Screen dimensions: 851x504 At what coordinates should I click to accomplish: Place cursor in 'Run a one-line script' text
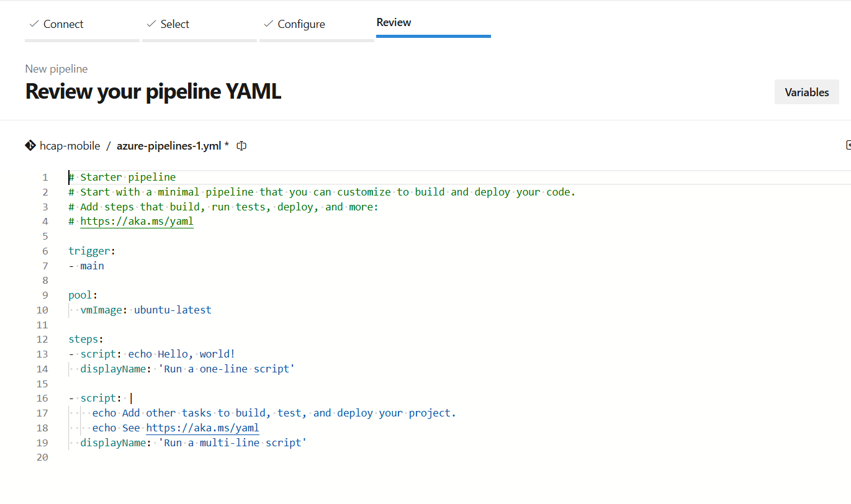click(227, 369)
